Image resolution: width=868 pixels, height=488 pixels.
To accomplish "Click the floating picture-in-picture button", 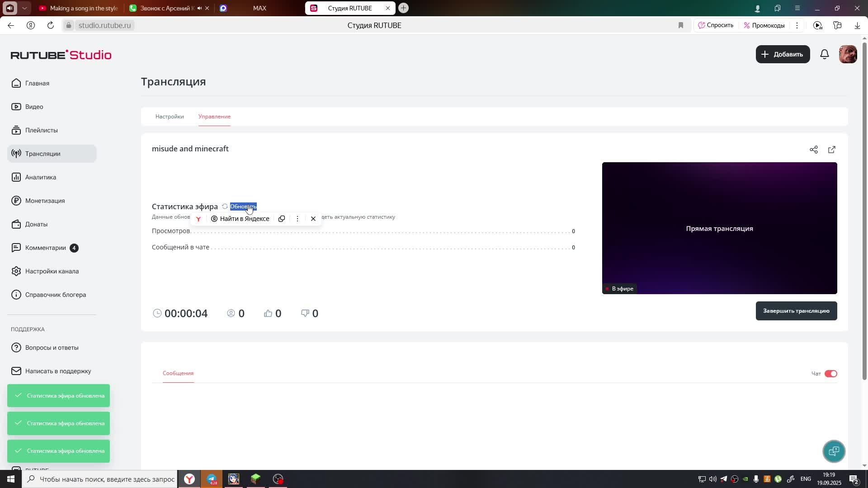I will 834,451.
